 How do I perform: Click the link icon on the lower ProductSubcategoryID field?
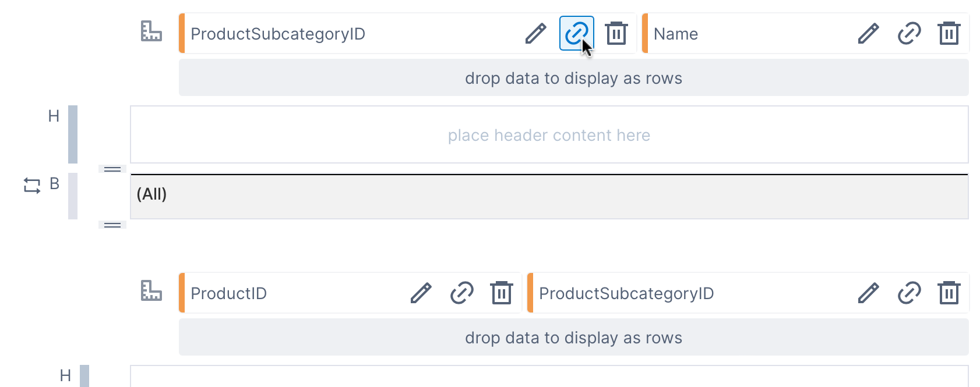(x=909, y=293)
